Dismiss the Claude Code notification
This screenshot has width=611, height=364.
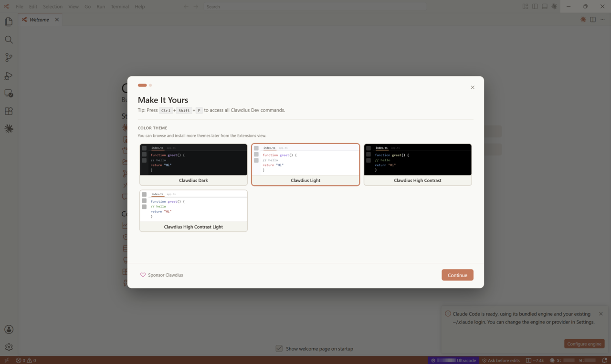point(601,313)
